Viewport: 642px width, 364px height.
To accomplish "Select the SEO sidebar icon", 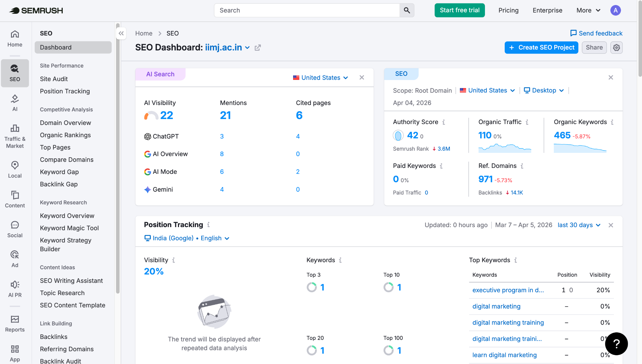I will point(15,73).
